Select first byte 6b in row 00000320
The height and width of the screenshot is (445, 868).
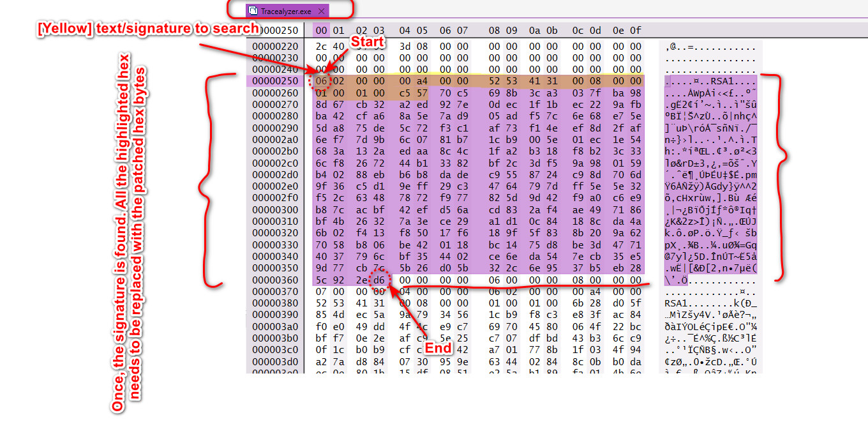(321, 233)
